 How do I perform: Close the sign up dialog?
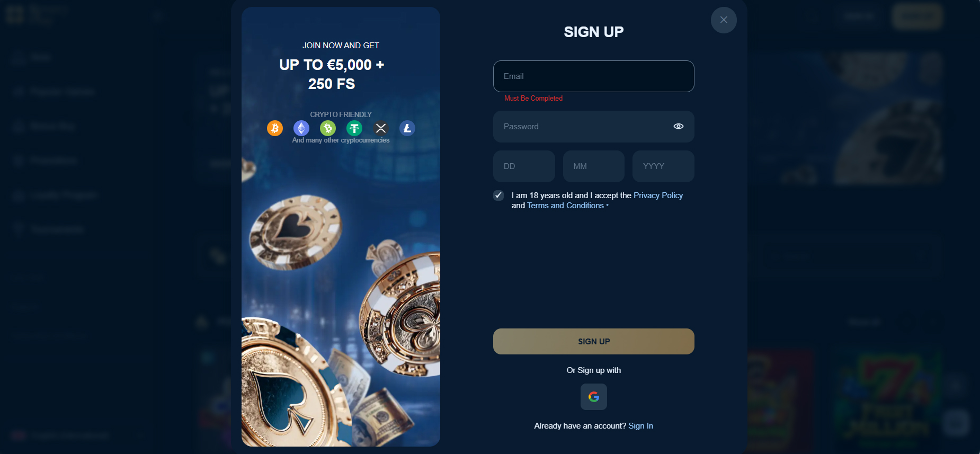tap(724, 20)
